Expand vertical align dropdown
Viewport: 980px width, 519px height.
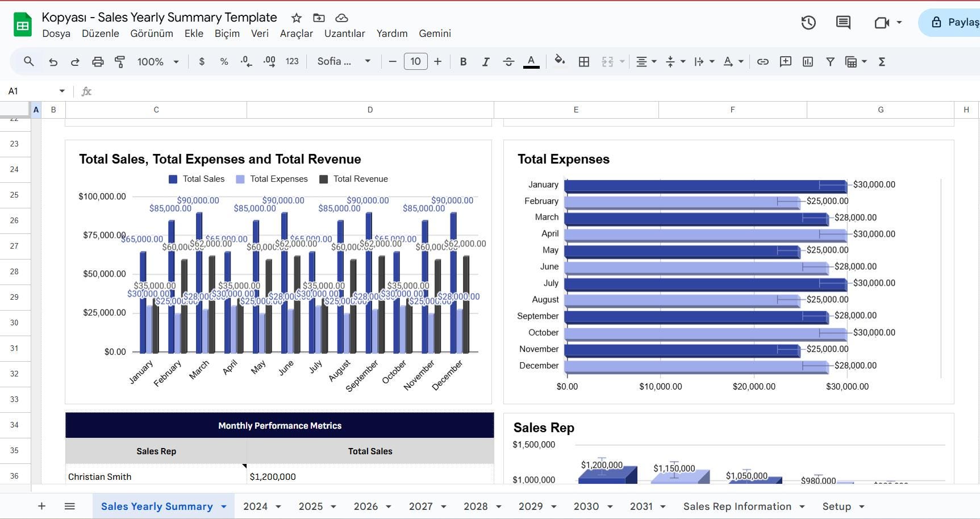pos(683,62)
